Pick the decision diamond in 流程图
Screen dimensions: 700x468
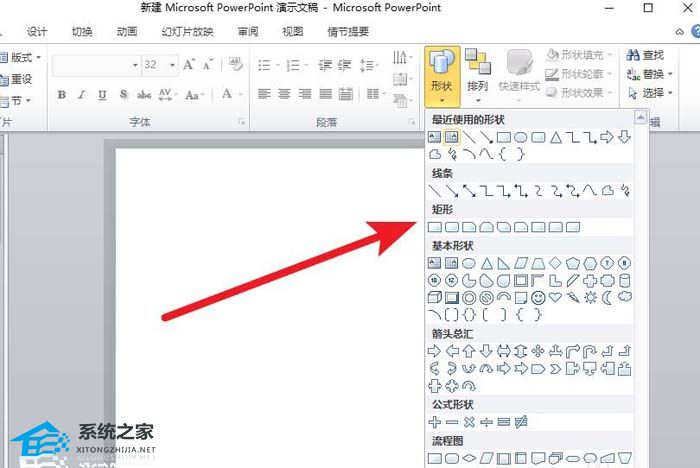click(469, 458)
